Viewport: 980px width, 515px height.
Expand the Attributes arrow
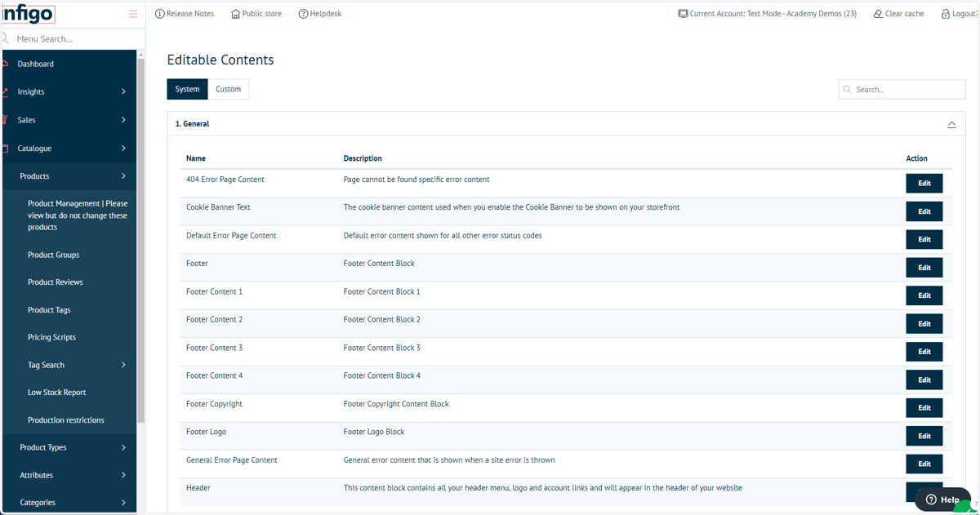tap(123, 475)
